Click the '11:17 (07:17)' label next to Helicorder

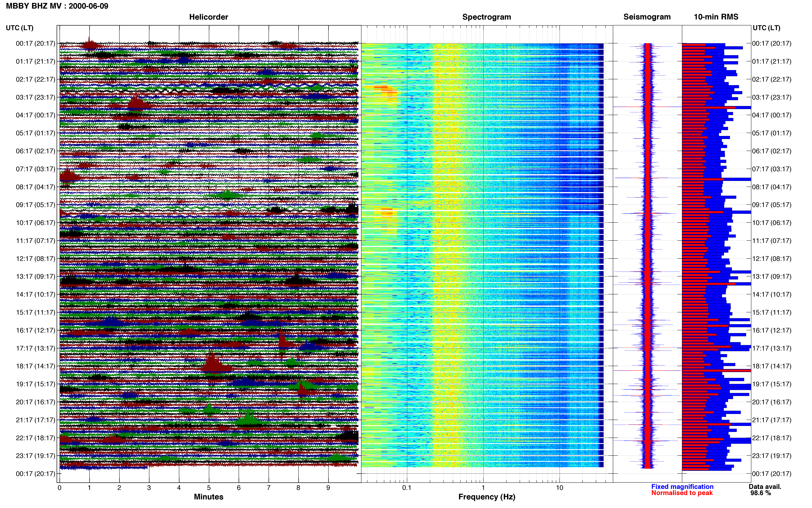(x=36, y=241)
